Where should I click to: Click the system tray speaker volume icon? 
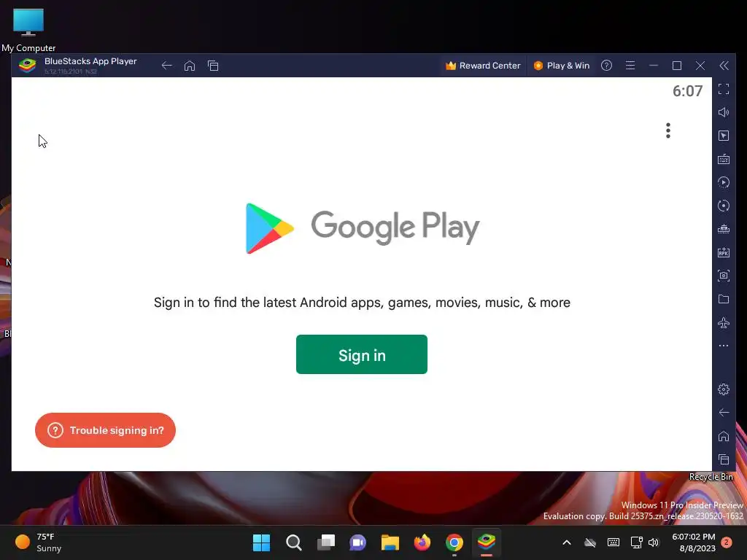click(x=653, y=542)
